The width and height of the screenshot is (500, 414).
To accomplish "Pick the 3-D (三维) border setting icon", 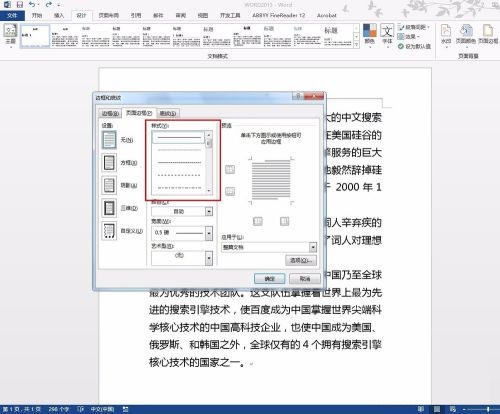I will tap(109, 208).
